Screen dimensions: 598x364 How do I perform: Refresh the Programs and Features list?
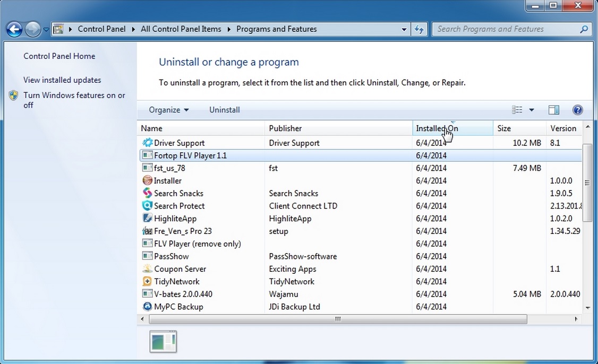tap(419, 29)
